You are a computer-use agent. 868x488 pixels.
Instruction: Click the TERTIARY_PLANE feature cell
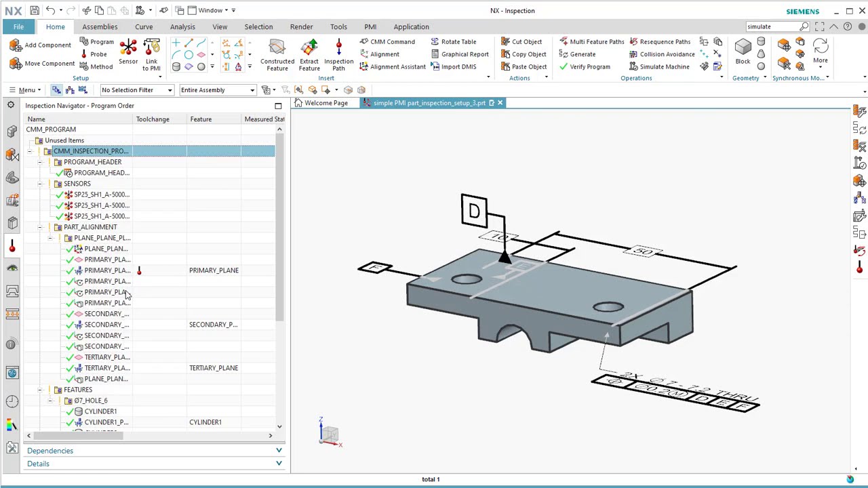tap(214, 368)
